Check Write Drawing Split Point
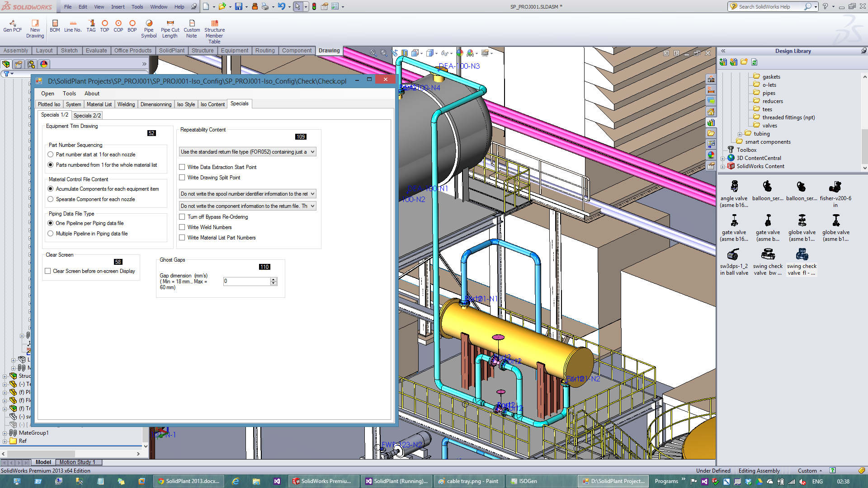The width and height of the screenshot is (868, 488). [x=182, y=178]
